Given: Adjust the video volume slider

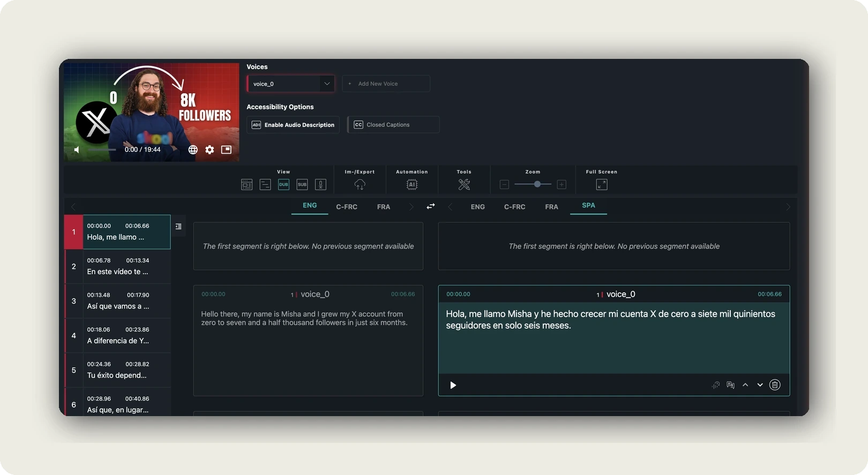Looking at the screenshot, I should pos(102,149).
